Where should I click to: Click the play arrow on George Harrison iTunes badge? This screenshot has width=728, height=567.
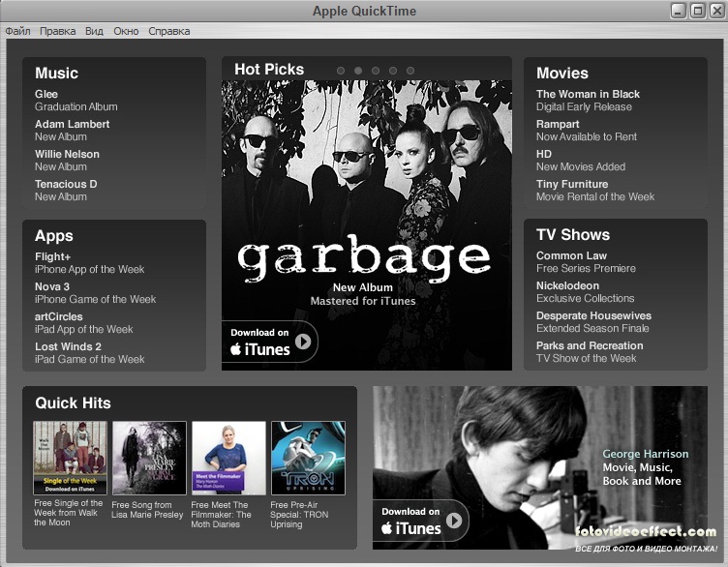pos(454,521)
